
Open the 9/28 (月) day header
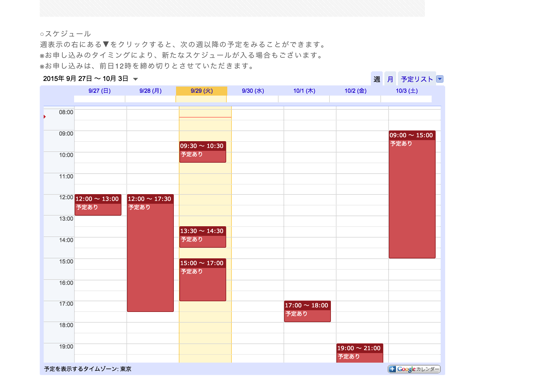click(x=151, y=91)
